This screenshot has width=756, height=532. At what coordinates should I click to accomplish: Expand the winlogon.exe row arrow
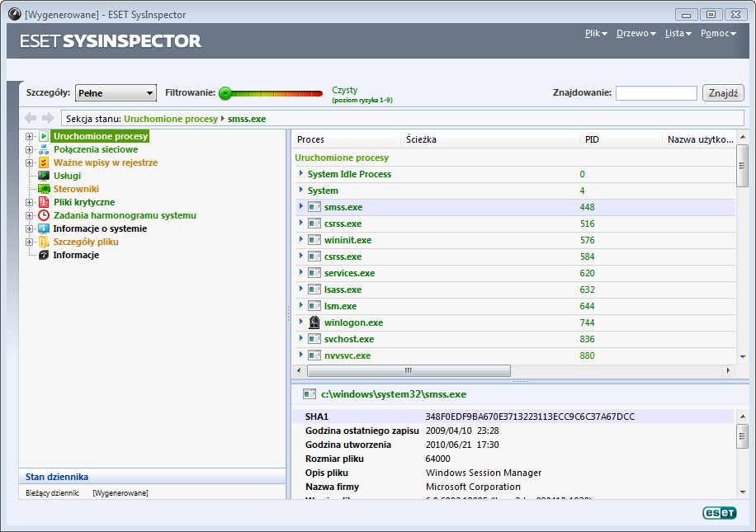[x=301, y=322]
